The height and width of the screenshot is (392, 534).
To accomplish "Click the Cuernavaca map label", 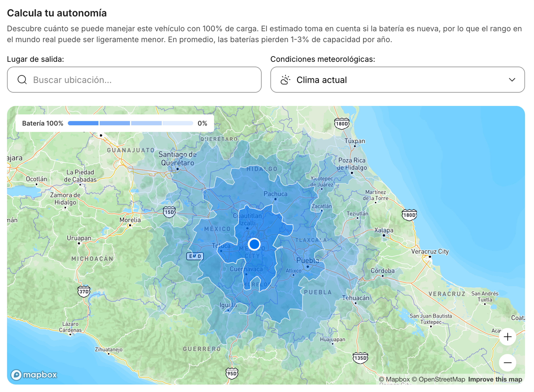I will tap(246, 269).
